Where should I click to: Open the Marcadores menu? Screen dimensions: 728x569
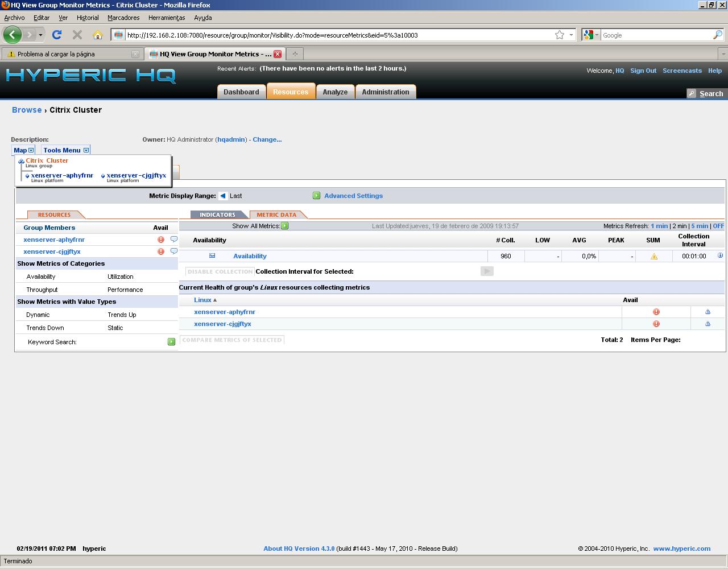tap(123, 18)
